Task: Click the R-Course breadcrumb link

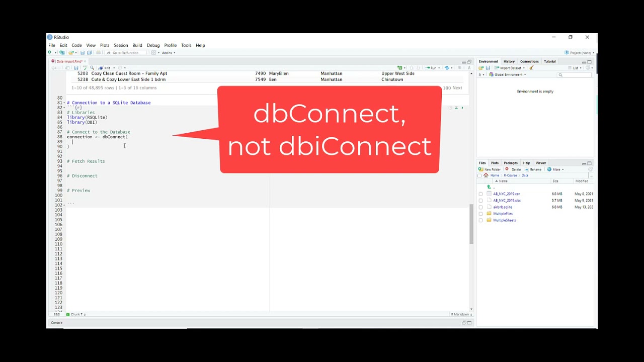Action: 510,175
